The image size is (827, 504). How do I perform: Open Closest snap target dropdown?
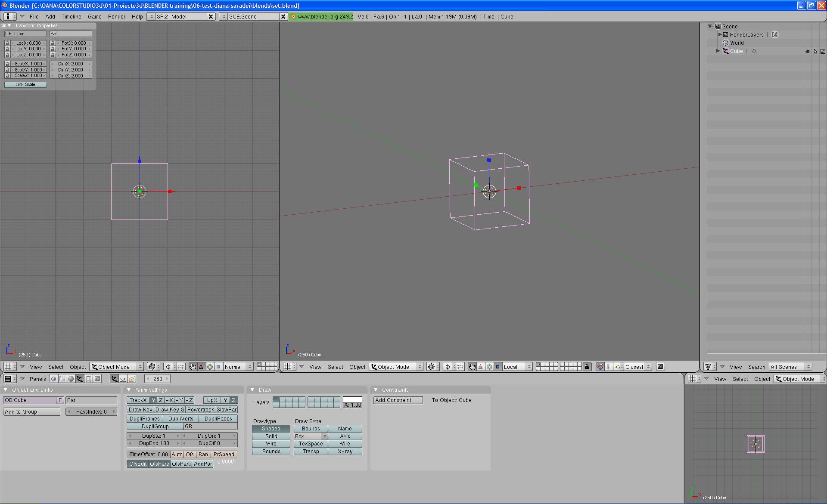(x=638, y=367)
